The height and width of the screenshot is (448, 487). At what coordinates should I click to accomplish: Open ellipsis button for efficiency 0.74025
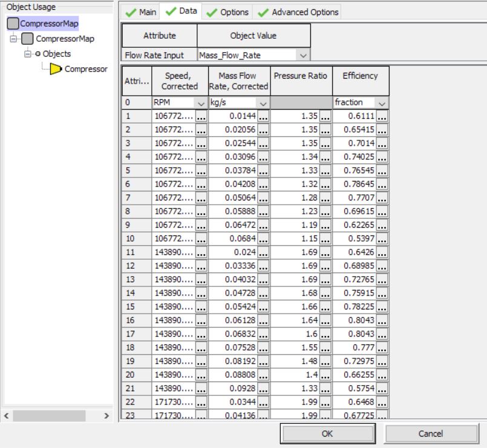pyautogui.click(x=382, y=157)
